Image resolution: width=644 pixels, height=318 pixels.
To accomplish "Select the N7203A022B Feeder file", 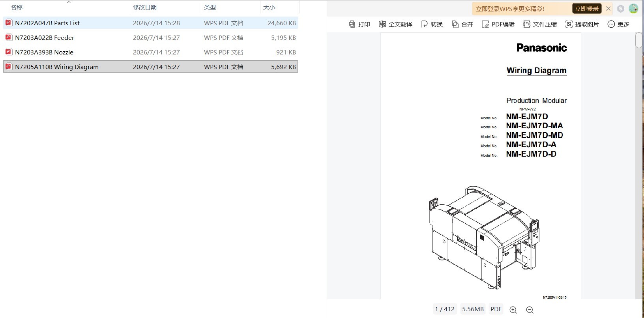I will coord(150,37).
